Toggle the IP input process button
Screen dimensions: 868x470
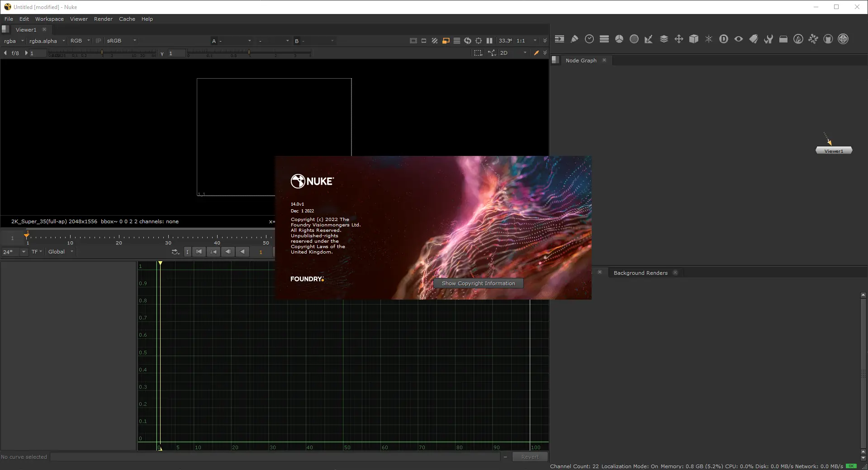tap(98, 41)
